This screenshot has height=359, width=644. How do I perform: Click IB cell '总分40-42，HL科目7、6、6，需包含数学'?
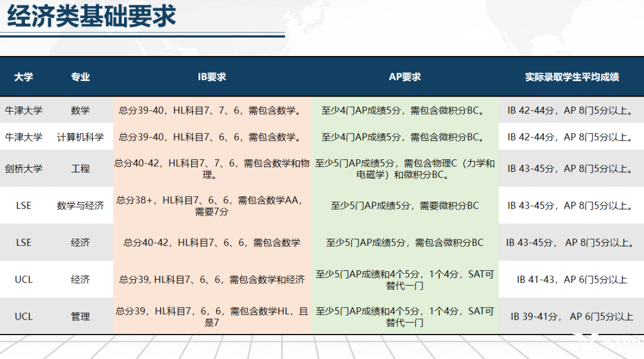(x=212, y=242)
